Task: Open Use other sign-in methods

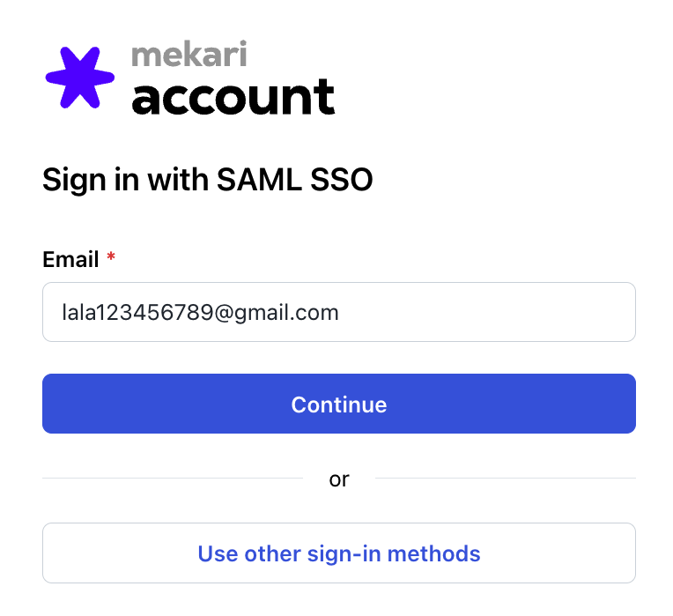Action: [339, 553]
